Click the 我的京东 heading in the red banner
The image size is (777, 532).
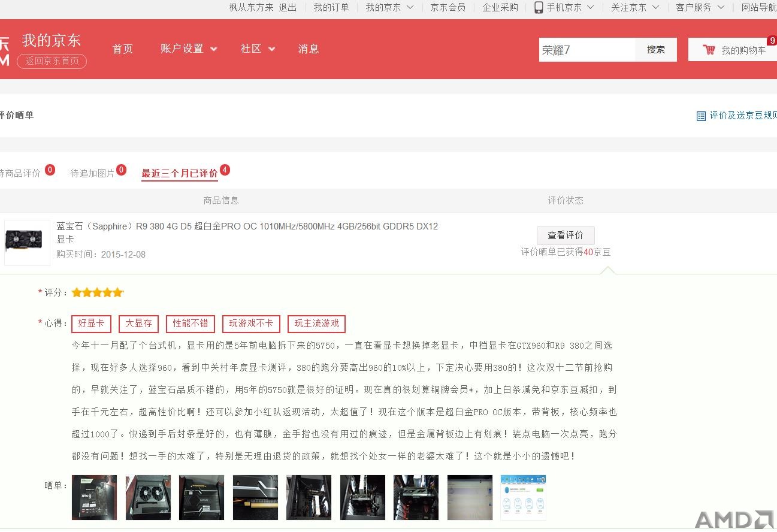pyautogui.click(x=52, y=40)
